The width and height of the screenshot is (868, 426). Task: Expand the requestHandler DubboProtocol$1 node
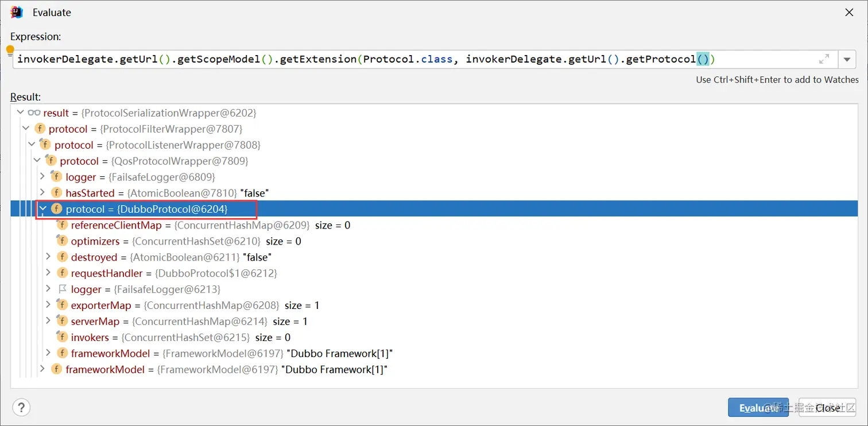[x=48, y=273]
